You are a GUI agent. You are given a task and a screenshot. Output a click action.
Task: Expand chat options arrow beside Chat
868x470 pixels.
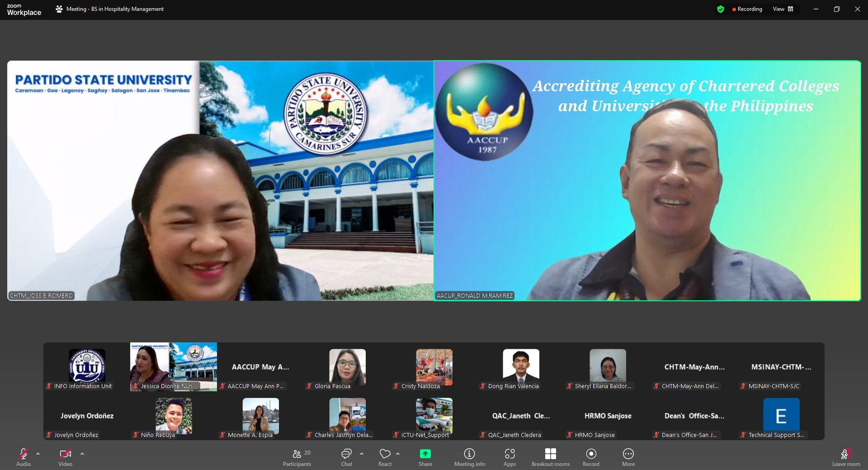(362, 453)
